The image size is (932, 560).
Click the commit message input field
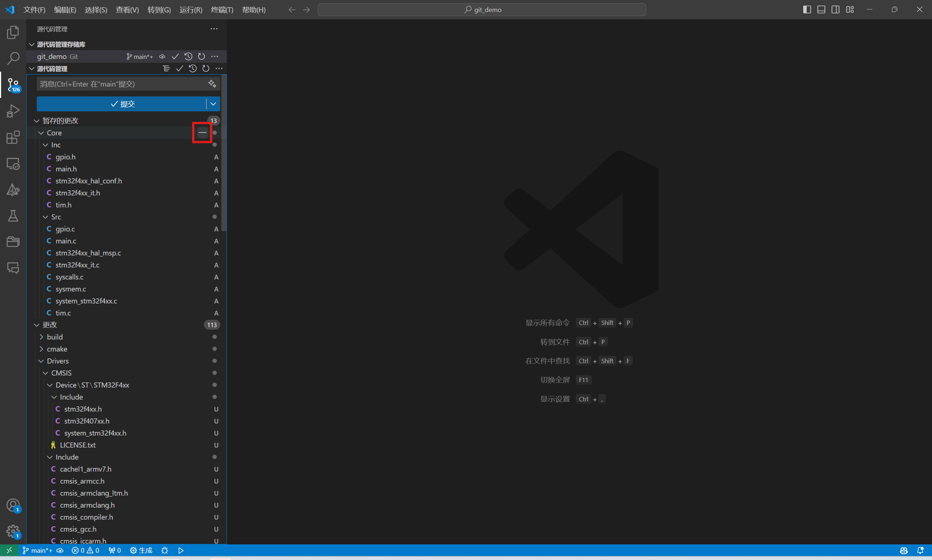[x=121, y=84]
